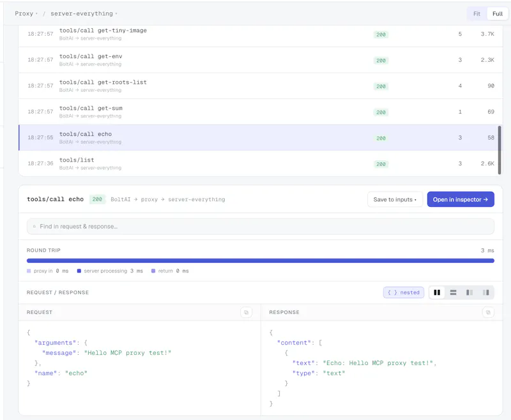
Task: Click the "type" key in response
Action: (303, 373)
